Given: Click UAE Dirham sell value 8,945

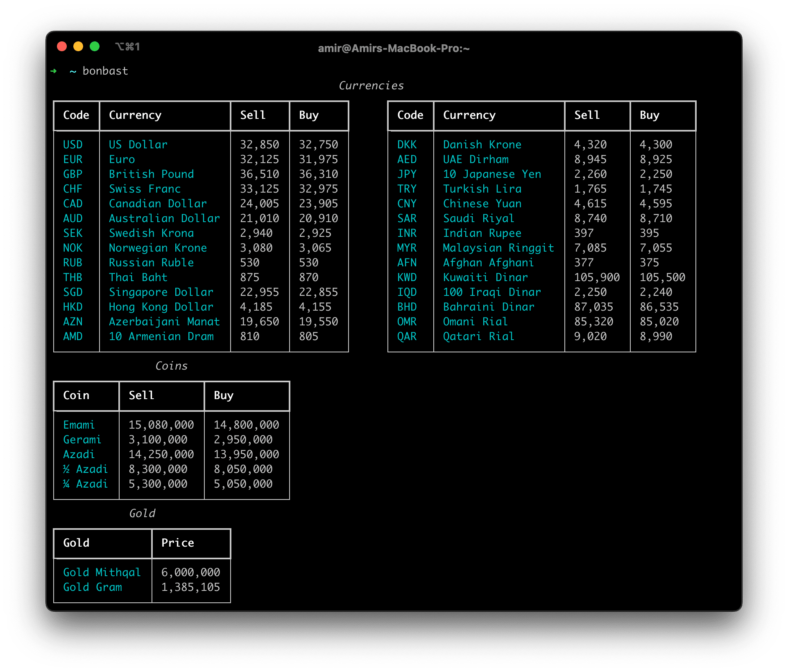Looking at the screenshot, I should (591, 159).
